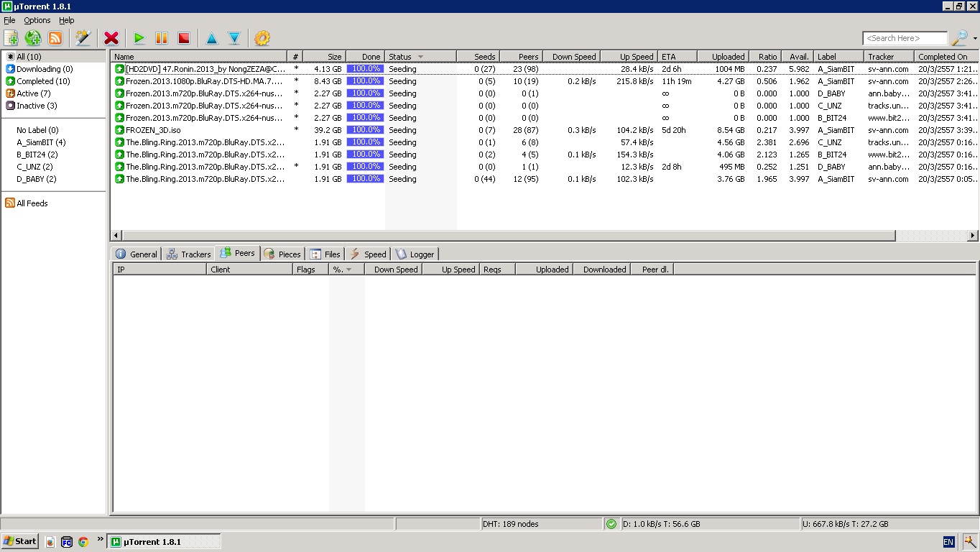This screenshot has width=980, height=552.
Task: Select the FROZEN_3D.iso torrent
Action: (544, 130)
